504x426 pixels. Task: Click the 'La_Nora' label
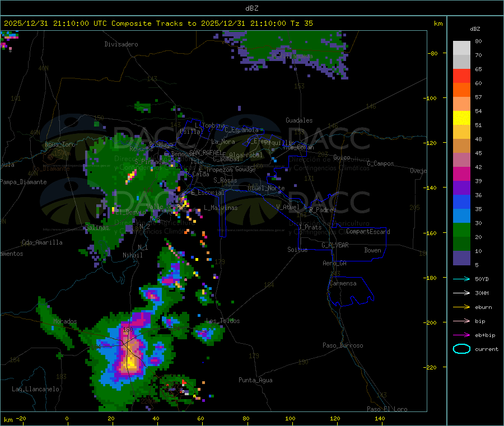223,142
